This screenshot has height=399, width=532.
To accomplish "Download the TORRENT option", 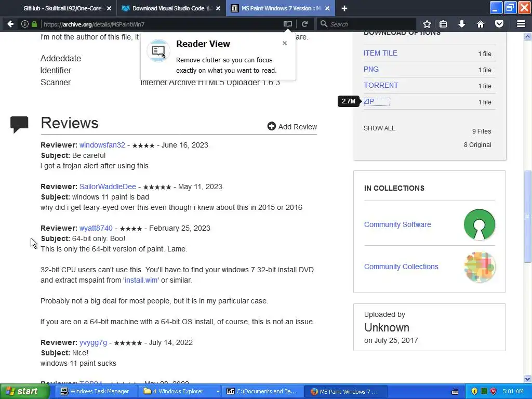I will [381, 86].
